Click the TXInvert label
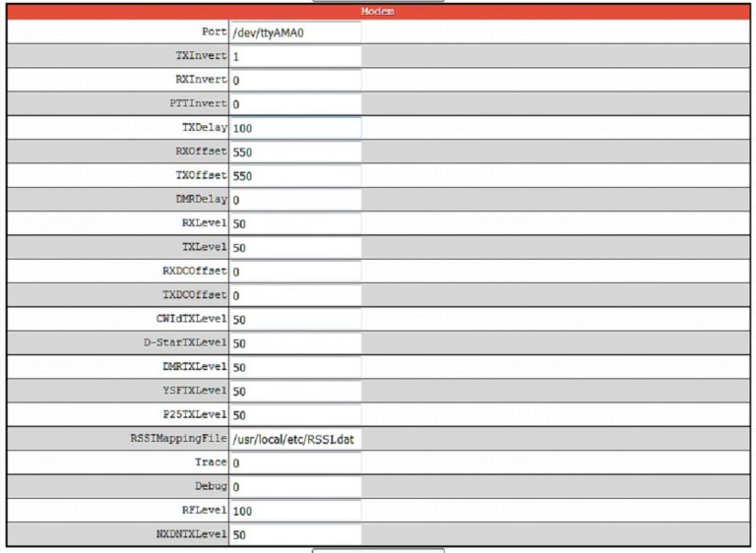 click(x=201, y=55)
